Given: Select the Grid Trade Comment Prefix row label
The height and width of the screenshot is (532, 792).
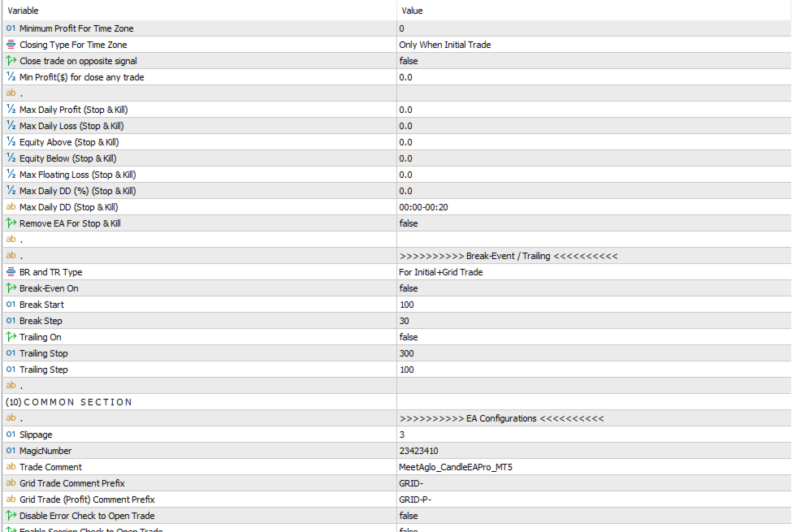Looking at the screenshot, I should pos(71,483).
